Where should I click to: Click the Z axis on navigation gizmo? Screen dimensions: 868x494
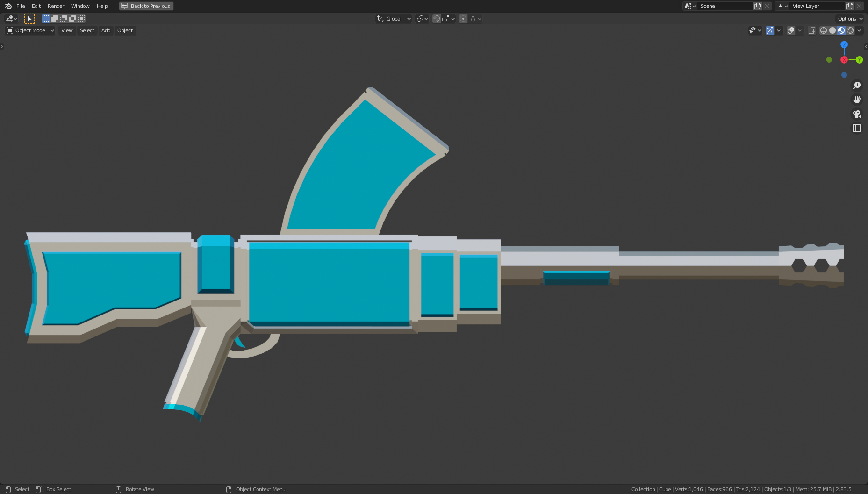coord(844,44)
